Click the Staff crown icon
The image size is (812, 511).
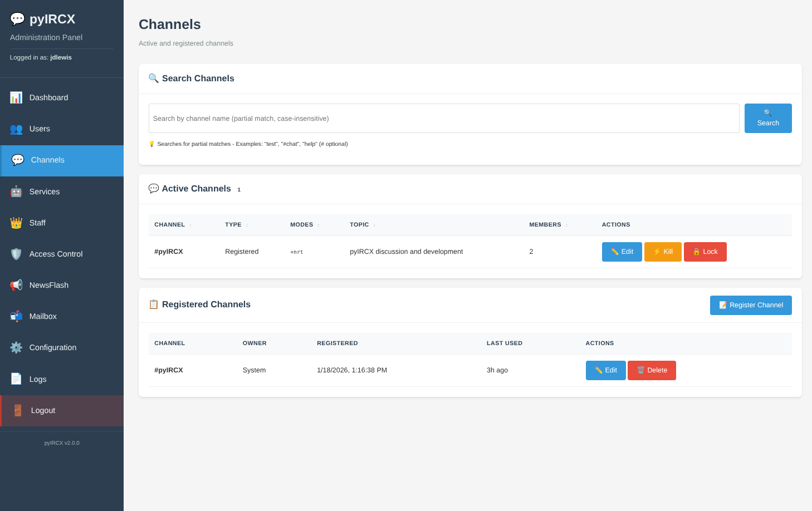[16, 222]
